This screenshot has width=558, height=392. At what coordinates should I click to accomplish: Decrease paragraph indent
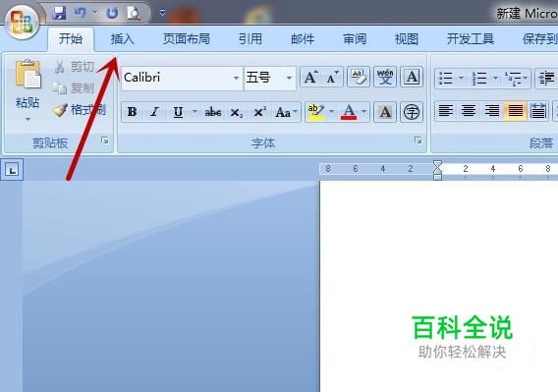pyautogui.click(x=546, y=78)
